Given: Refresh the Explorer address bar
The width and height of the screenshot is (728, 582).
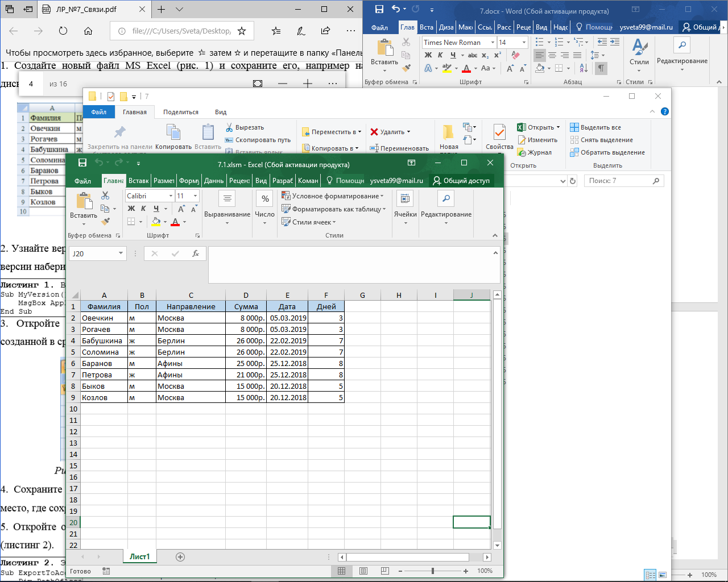Looking at the screenshot, I should point(573,181).
